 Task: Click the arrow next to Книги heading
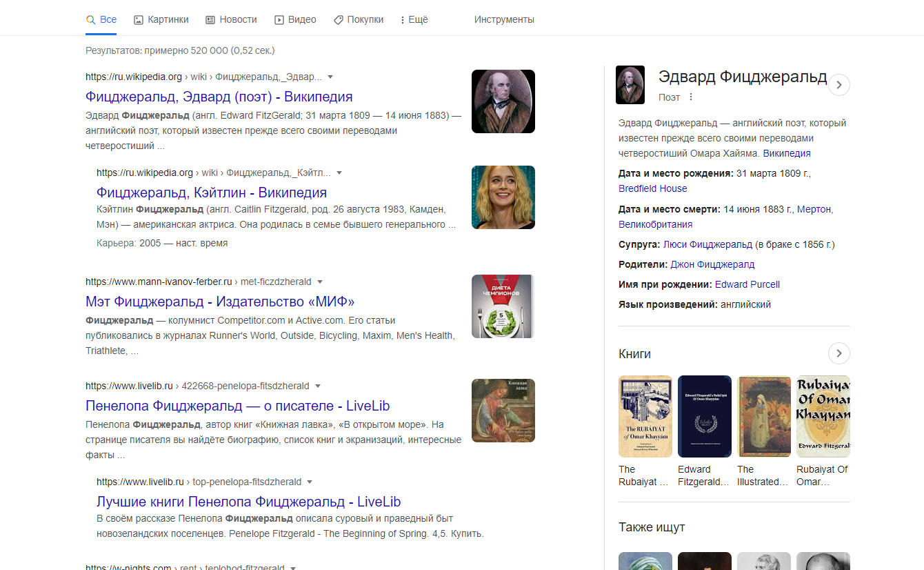coord(839,353)
